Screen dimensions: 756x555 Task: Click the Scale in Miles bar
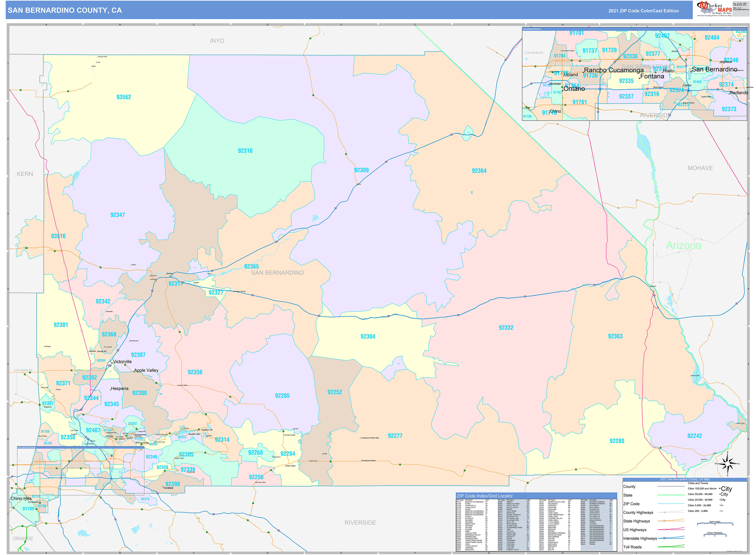click(x=715, y=523)
